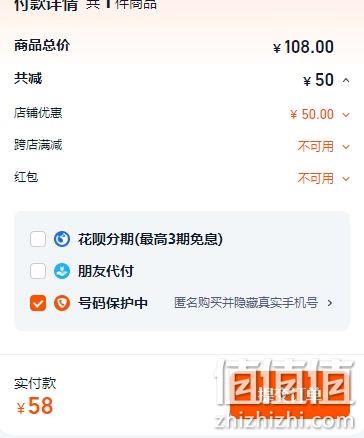Screen dimensions: 364x438
Task: Expand the 店铺优惠 ¥50.00 dropdown
Action: tap(346, 115)
